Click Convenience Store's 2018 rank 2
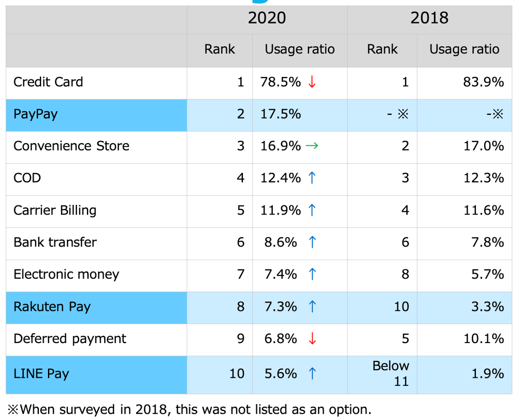Image resolution: width=523 pixels, height=420 pixels. 405,146
